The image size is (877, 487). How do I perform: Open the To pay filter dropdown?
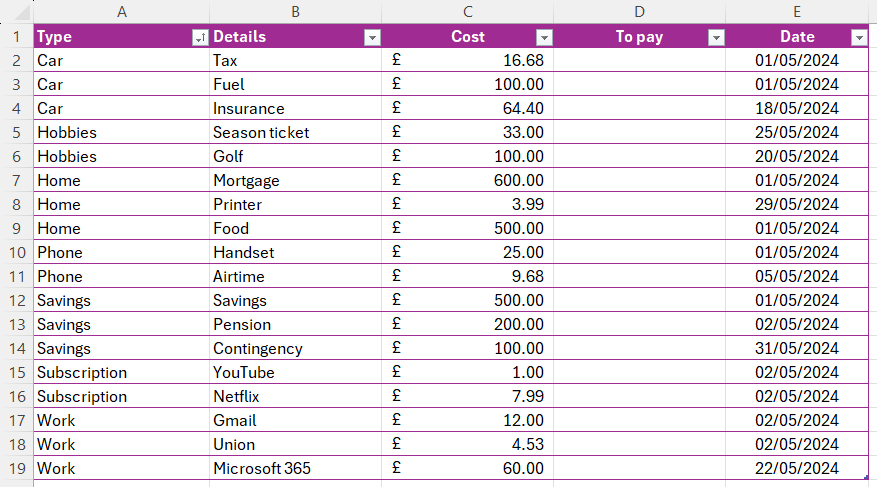[716, 37]
